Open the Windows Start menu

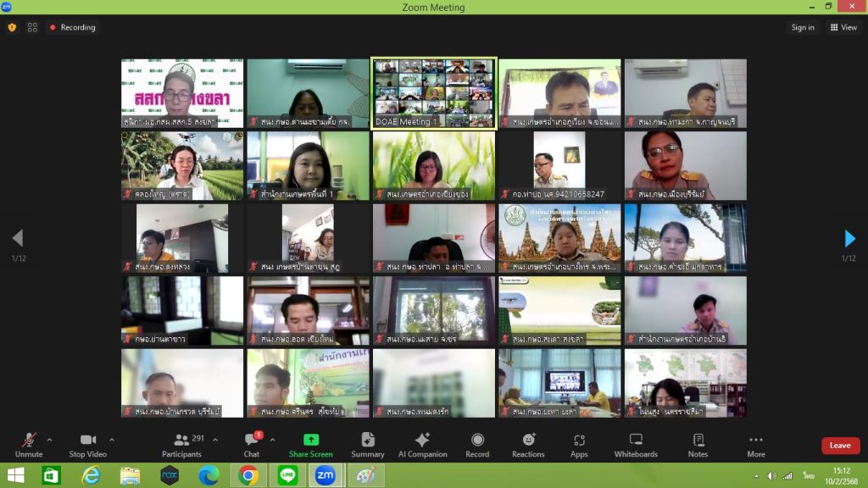15,475
